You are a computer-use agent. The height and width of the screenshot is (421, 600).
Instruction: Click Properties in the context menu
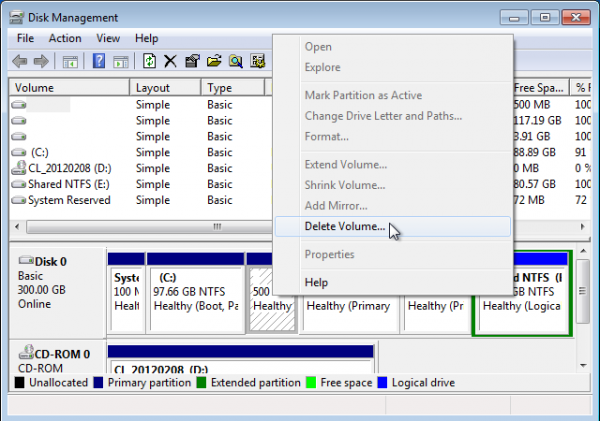point(393,255)
